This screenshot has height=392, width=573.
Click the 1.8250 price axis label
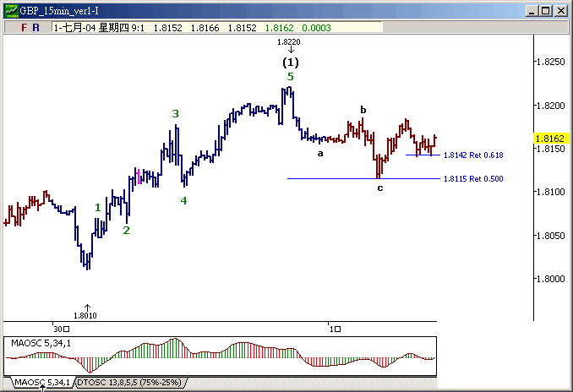tap(552, 62)
